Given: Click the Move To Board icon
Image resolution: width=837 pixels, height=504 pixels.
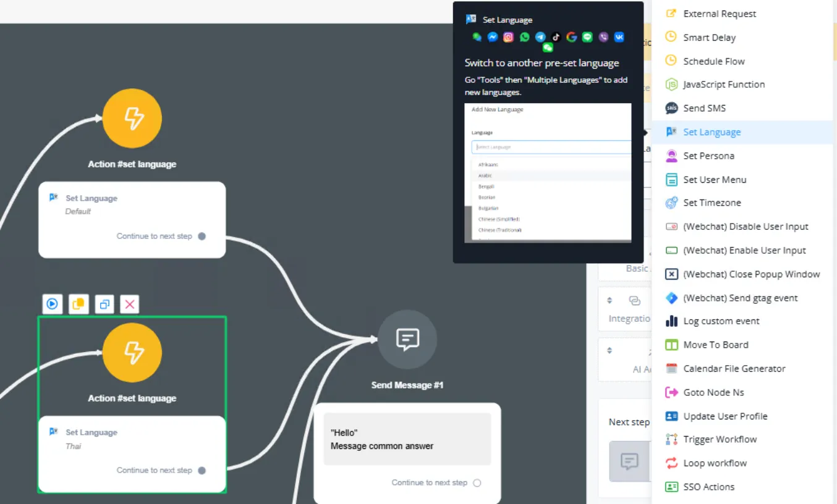Looking at the screenshot, I should pyautogui.click(x=671, y=345).
